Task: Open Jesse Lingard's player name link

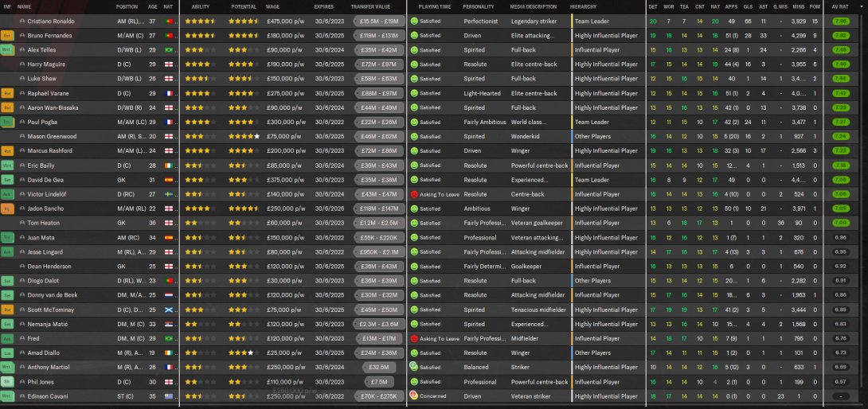Action: click(x=45, y=251)
